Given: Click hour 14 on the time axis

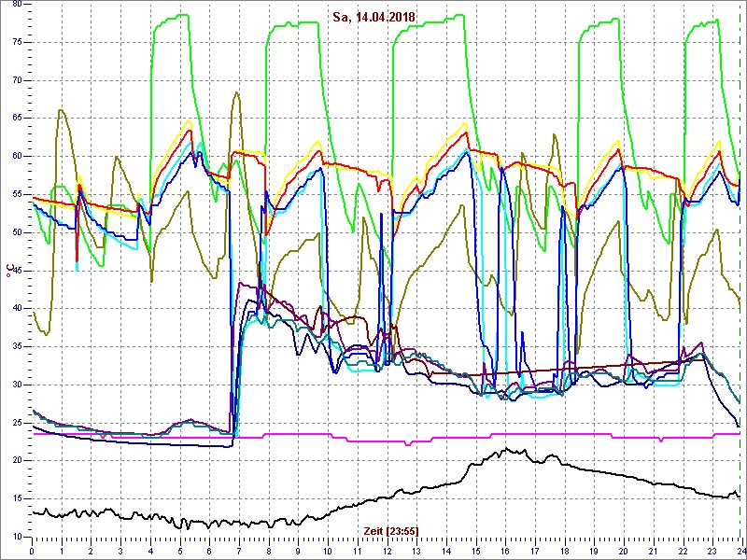Looking at the screenshot, I should click(446, 551).
